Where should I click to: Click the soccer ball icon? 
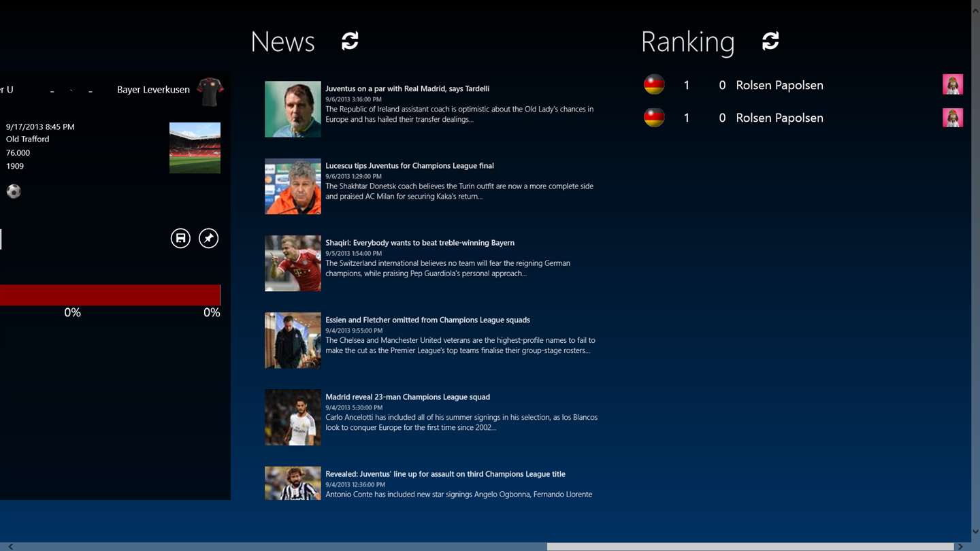[14, 191]
